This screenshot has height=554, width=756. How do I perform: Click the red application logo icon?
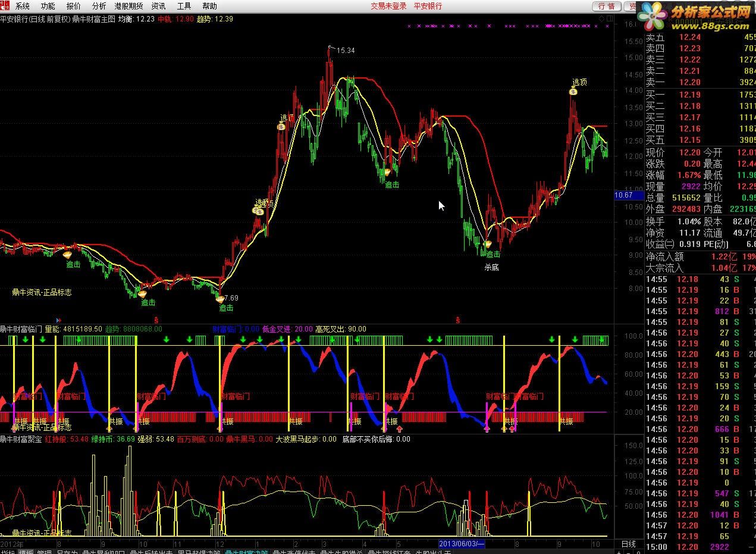[5, 5]
